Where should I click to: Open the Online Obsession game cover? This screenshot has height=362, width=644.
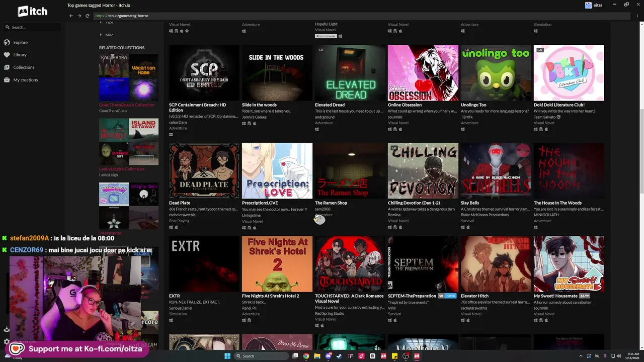click(423, 73)
